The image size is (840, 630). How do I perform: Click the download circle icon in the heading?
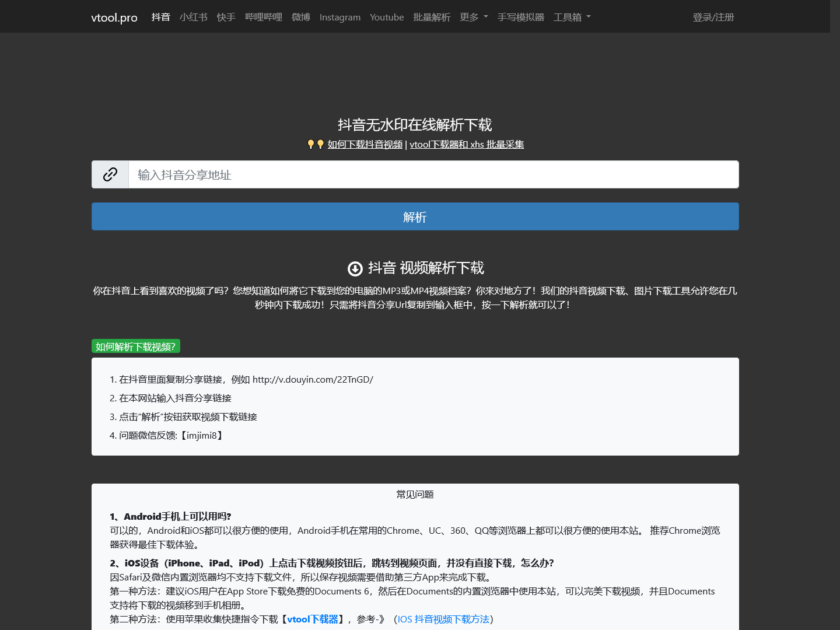[x=355, y=268]
